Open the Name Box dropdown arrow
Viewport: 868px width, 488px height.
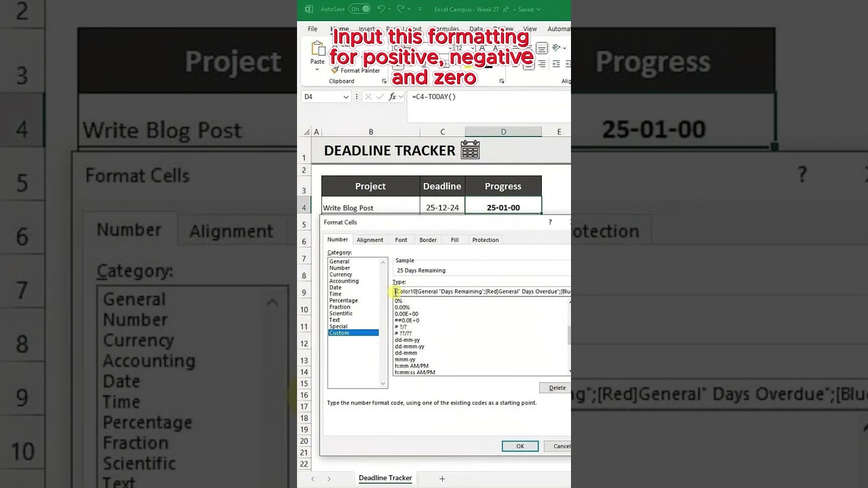[346, 97]
